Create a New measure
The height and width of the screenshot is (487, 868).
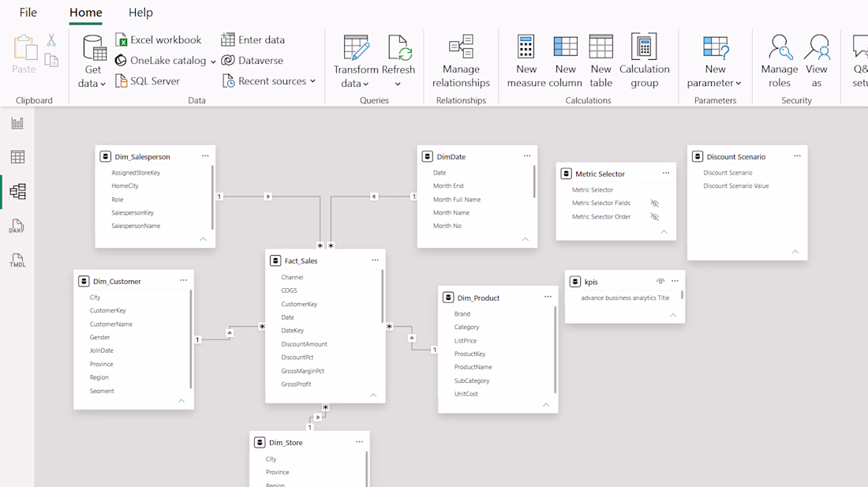pyautogui.click(x=526, y=61)
